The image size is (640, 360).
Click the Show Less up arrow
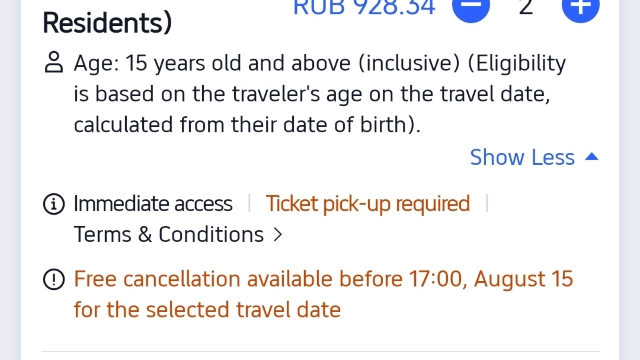pyautogui.click(x=591, y=157)
